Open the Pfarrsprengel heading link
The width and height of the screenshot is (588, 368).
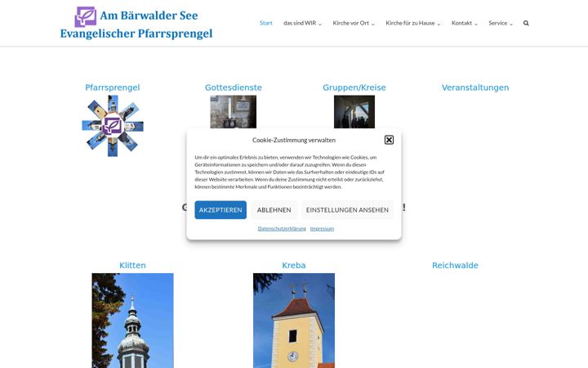click(113, 88)
